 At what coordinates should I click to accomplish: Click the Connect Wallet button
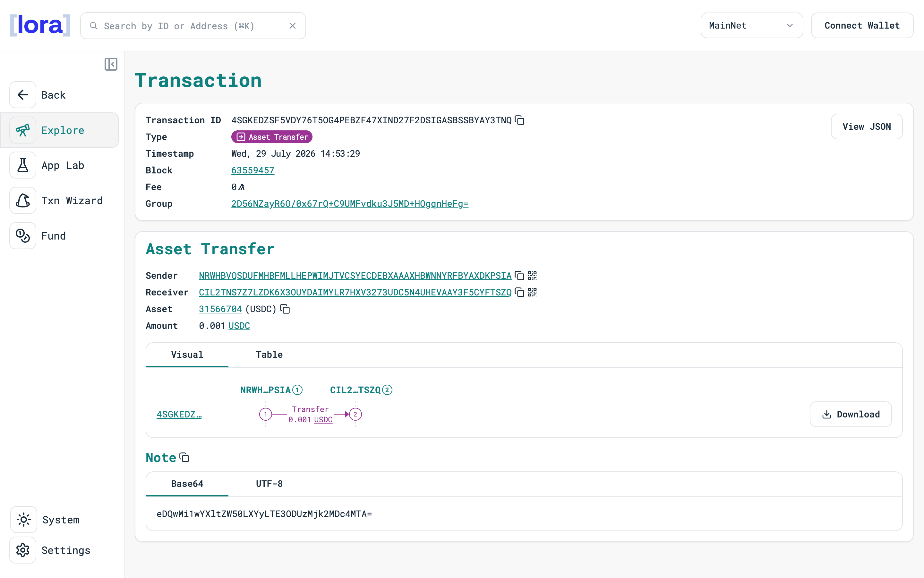pos(862,26)
